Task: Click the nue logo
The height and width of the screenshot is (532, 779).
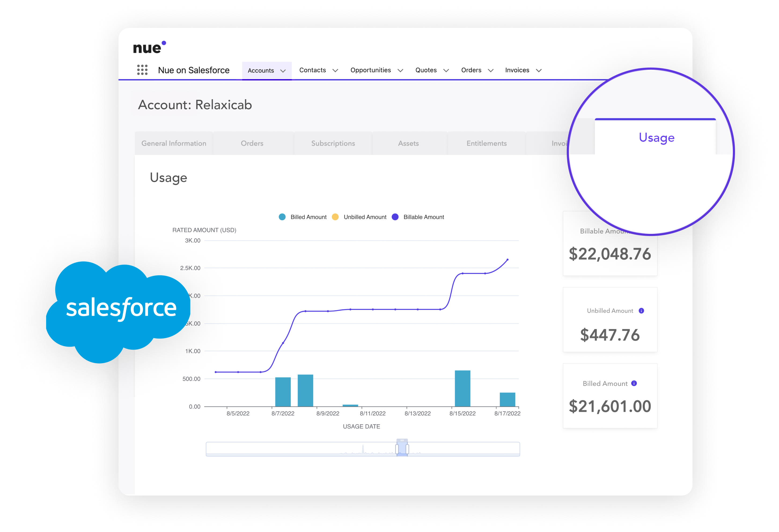Action: click(x=149, y=47)
